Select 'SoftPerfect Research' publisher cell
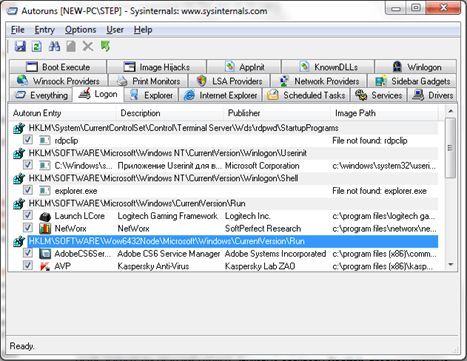This screenshot has width=467, height=361. (263, 229)
